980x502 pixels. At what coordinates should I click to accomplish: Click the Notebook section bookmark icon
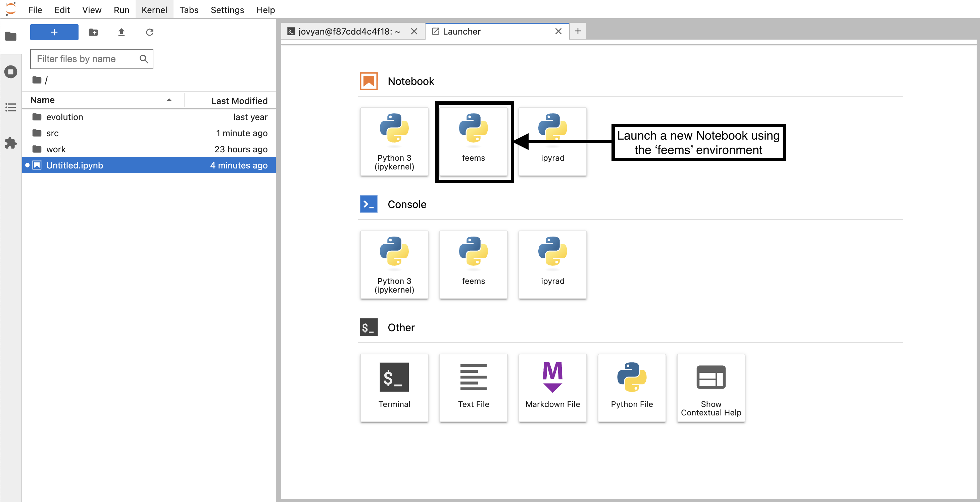click(368, 81)
